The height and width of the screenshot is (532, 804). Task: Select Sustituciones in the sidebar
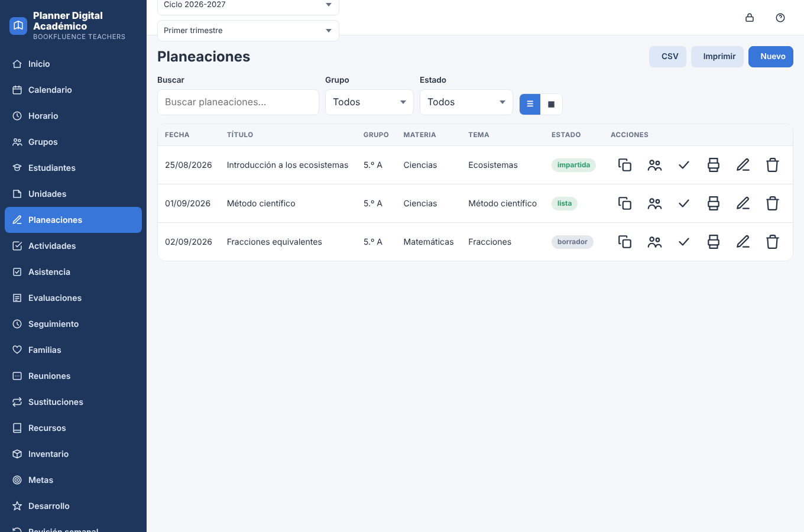[73, 402]
